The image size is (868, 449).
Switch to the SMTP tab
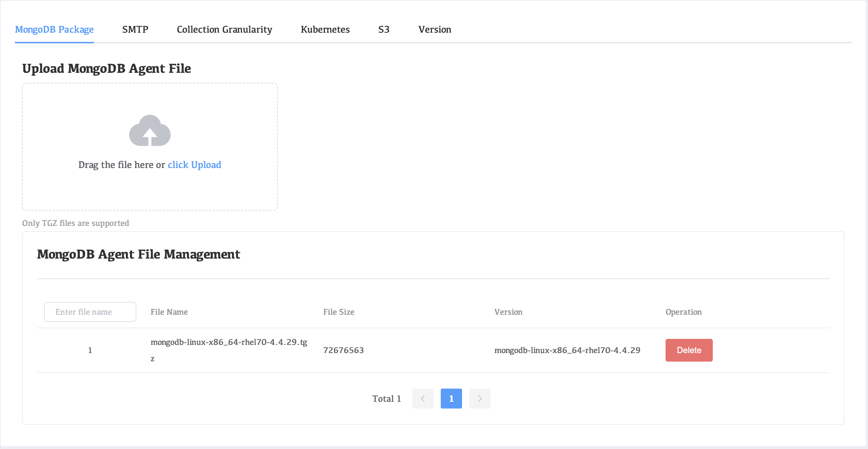(135, 30)
